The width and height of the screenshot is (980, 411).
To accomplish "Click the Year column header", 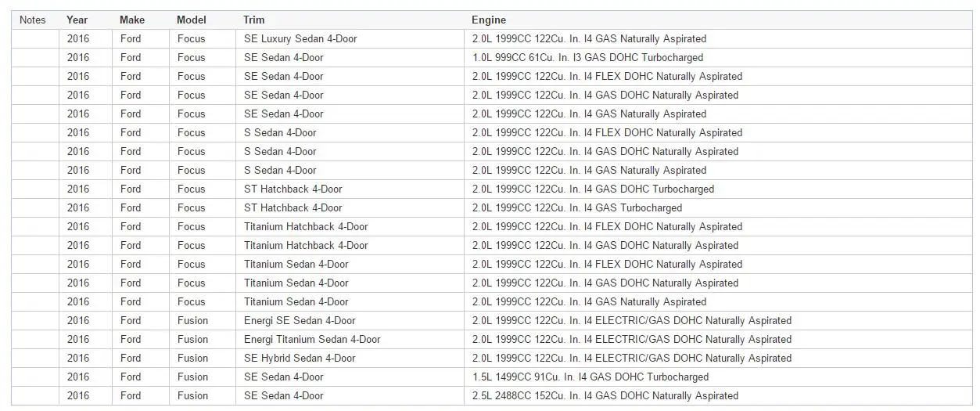I will [x=77, y=20].
